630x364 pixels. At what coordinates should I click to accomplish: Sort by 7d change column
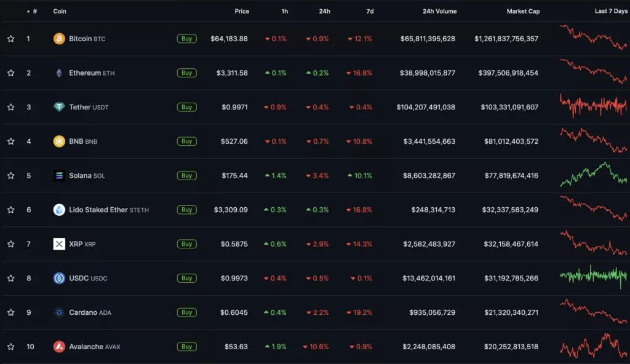tap(370, 11)
